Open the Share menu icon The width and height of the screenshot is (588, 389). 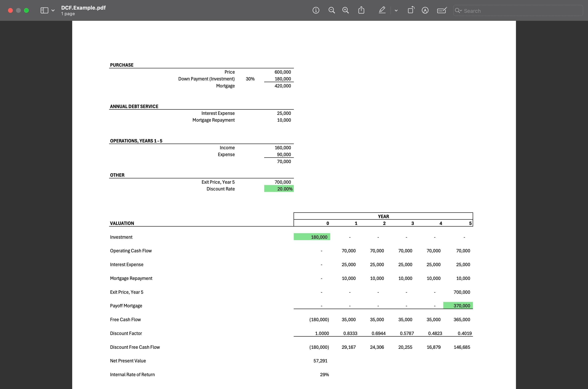(361, 10)
